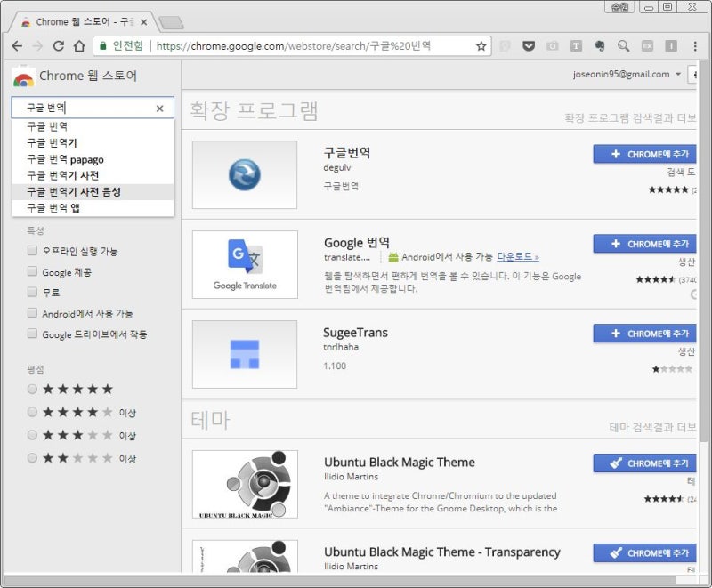Click the 구글 번역 search field
Screen dimensions: 712x588
coord(93,108)
